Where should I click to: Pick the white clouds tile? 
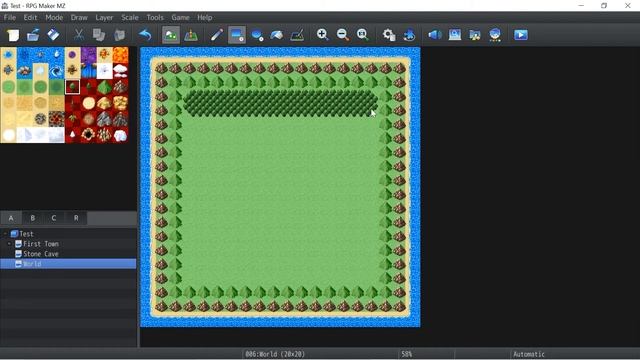120,71
